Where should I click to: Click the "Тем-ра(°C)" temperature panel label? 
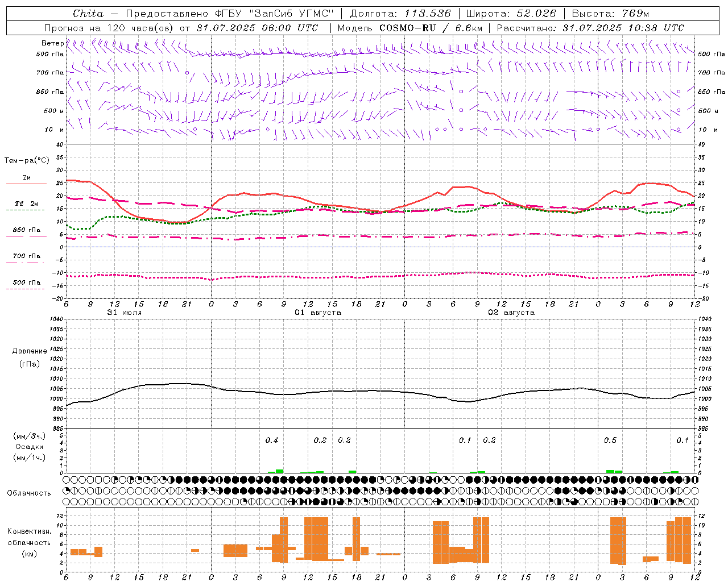pyautogui.click(x=27, y=161)
